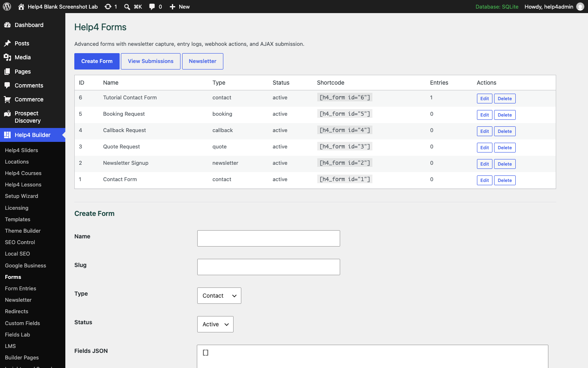Open Help4 Sliders submenu item
The height and width of the screenshot is (368, 588).
pos(21,150)
